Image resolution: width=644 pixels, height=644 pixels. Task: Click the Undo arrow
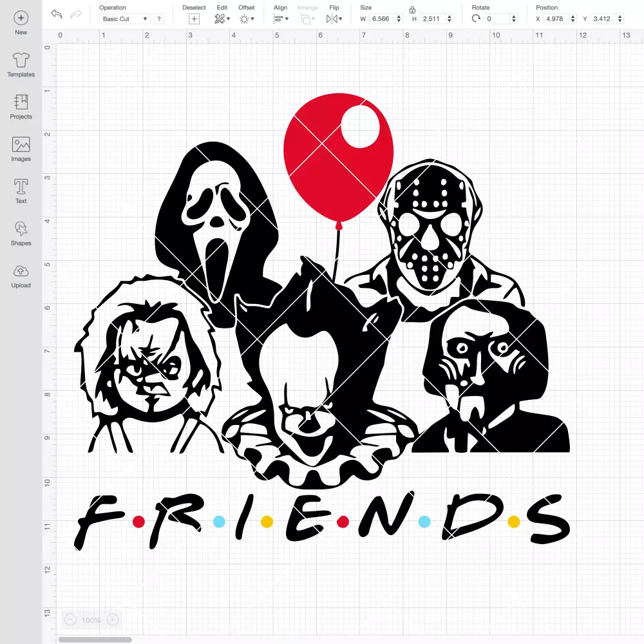tap(57, 14)
